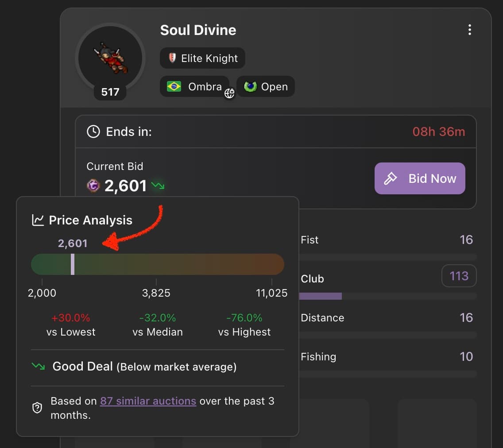503x448 pixels.
Task: Click the chart icon beside Price Analysis
Action: 38,220
